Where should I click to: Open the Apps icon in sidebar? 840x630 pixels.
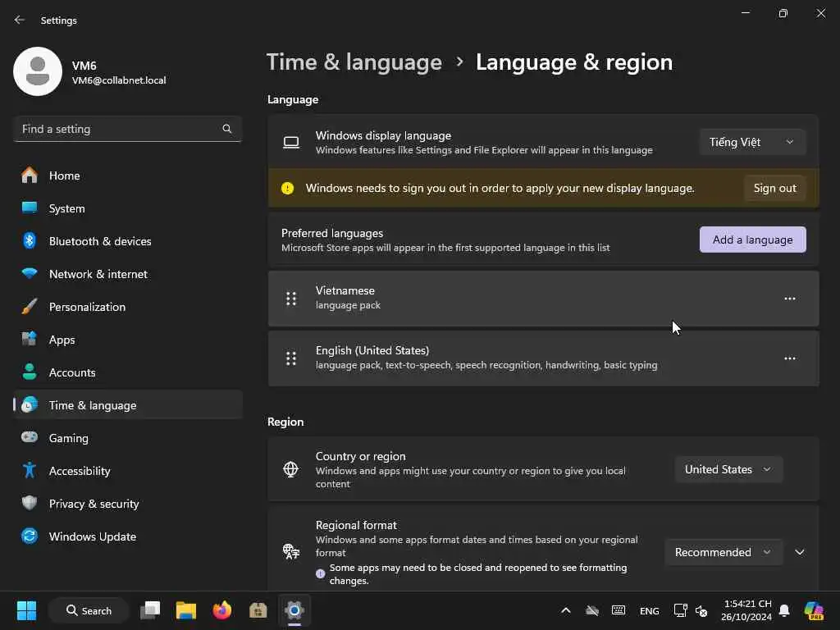(x=30, y=339)
